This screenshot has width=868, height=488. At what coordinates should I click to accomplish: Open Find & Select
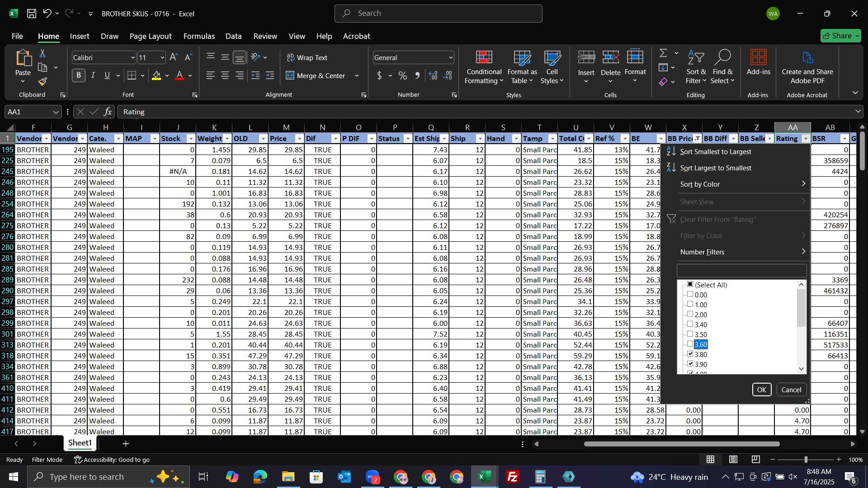pyautogui.click(x=722, y=67)
